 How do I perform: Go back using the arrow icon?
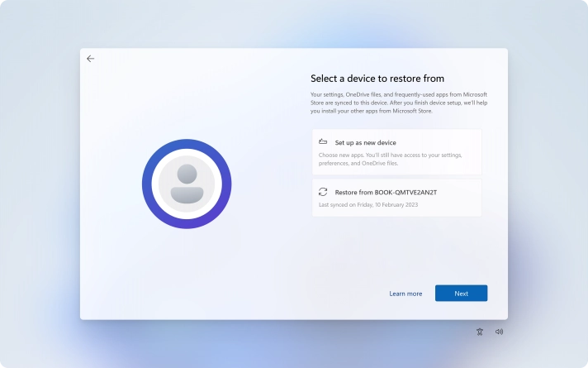[90, 59]
